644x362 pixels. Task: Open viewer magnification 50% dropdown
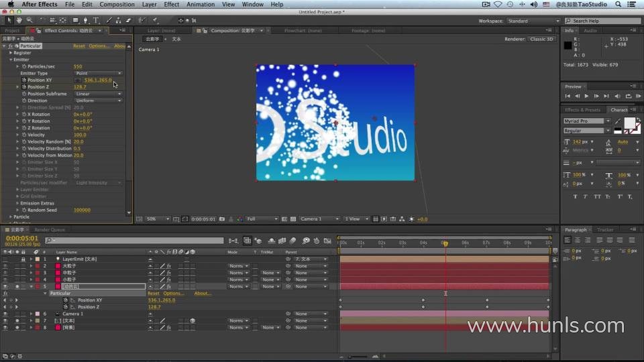click(x=158, y=219)
